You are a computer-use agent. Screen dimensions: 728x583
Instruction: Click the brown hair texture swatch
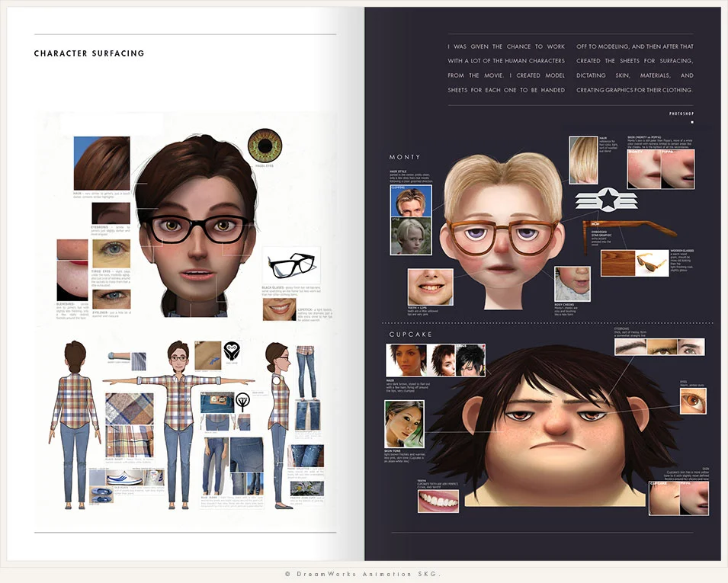[101, 163]
